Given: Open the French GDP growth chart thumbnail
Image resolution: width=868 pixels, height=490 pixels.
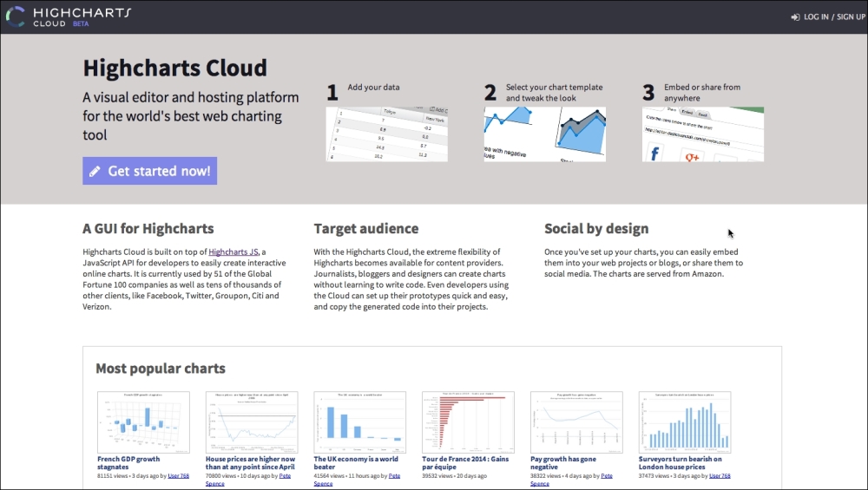Looking at the screenshot, I should 143,422.
